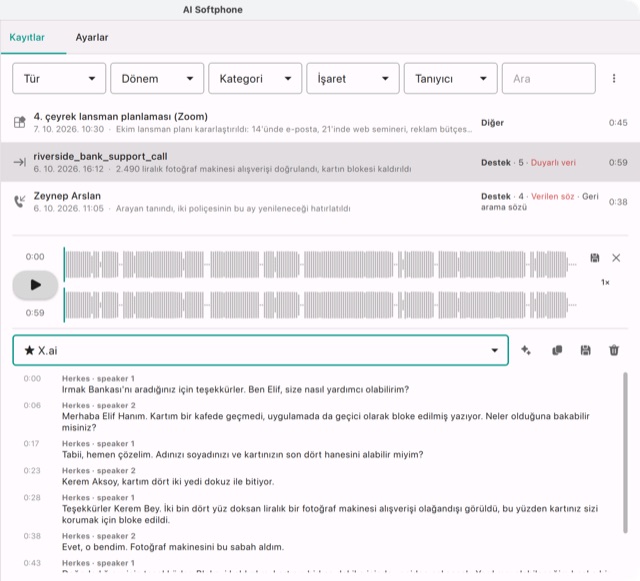Click the transcript scrollbar

pyautogui.click(x=625, y=452)
